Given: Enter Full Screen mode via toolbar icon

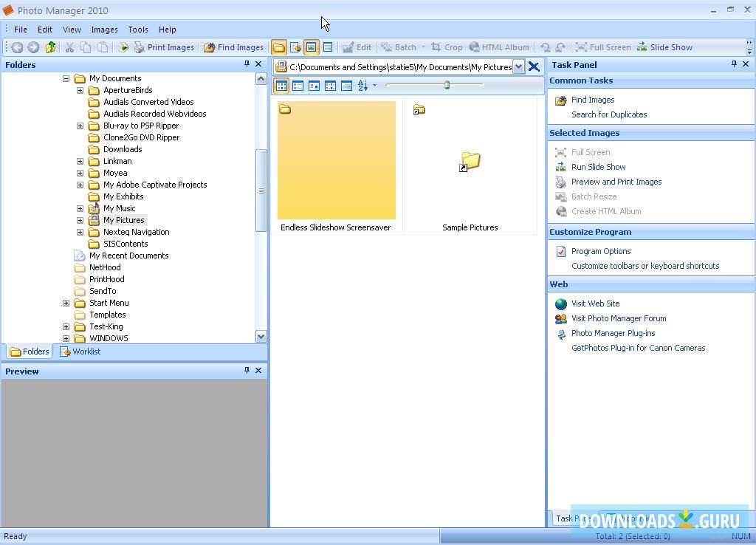Looking at the screenshot, I should [x=603, y=47].
